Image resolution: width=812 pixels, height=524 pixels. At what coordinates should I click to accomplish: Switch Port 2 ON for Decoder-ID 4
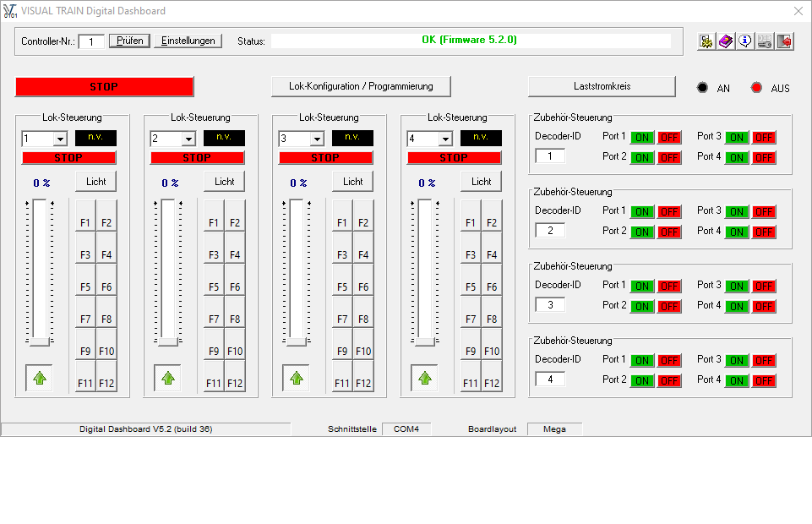pos(642,380)
